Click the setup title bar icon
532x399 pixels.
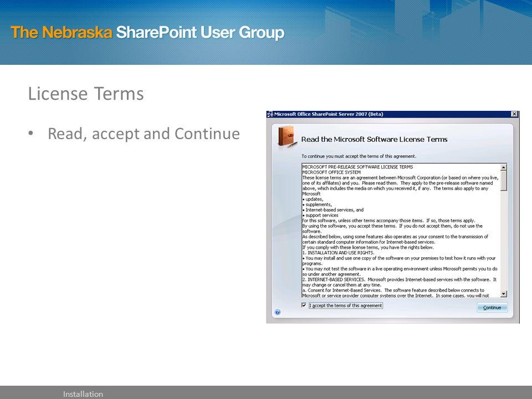click(x=270, y=114)
